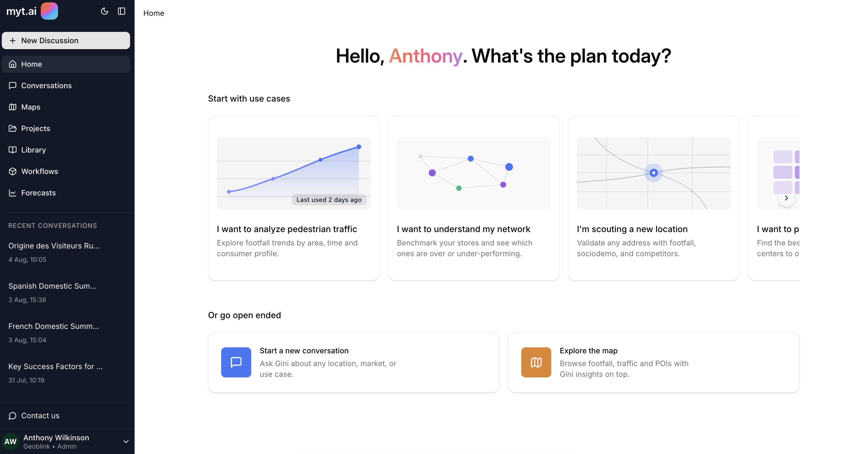Select 'I want to understand my network' card
The height and width of the screenshot is (454, 868).
tap(473, 198)
